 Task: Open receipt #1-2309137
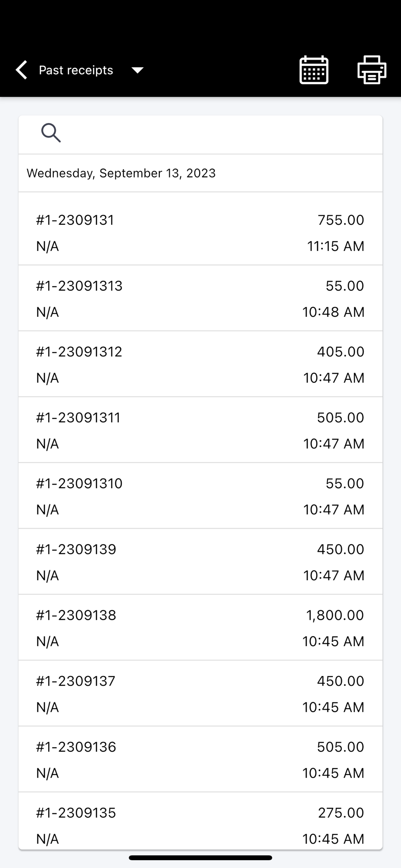point(200,694)
